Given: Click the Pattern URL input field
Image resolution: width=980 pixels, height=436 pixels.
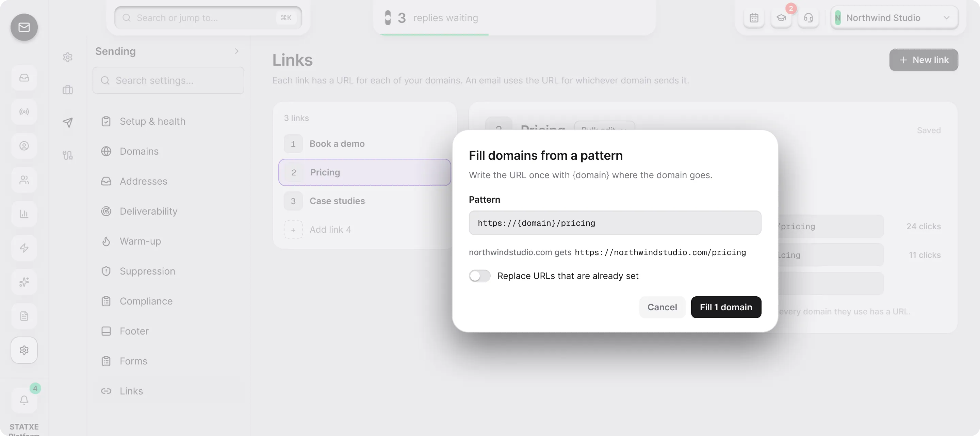Looking at the screenshot, I should pos(615,223).
